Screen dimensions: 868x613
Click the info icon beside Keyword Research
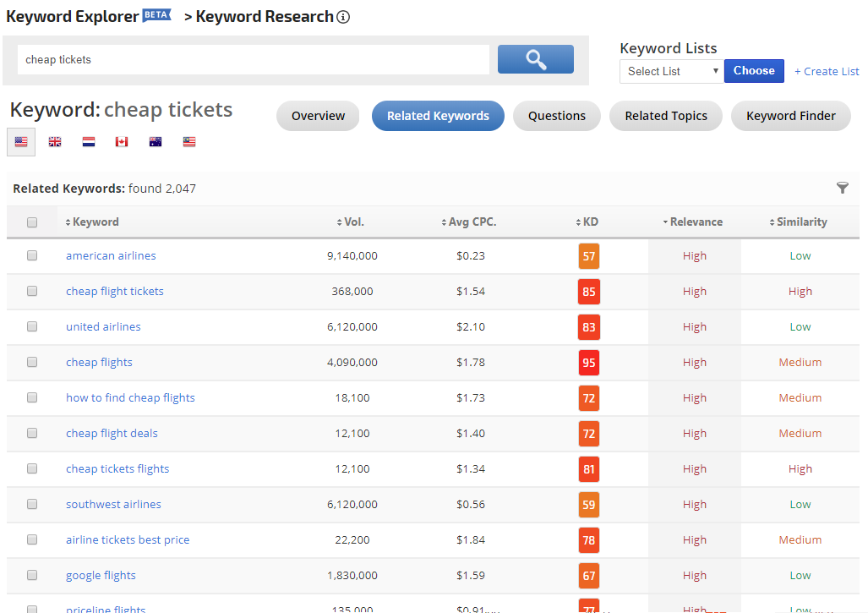click(x=343, y=18)
